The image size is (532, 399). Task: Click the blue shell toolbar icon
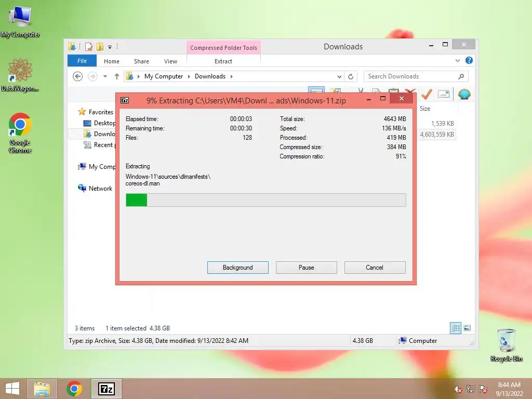point(464,94)
